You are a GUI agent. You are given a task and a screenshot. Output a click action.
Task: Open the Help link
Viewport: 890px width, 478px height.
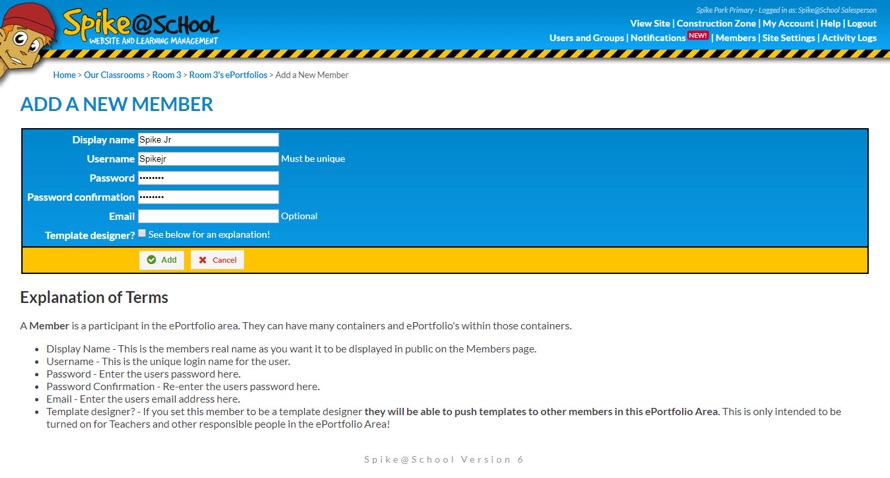[x=830, y=23]
